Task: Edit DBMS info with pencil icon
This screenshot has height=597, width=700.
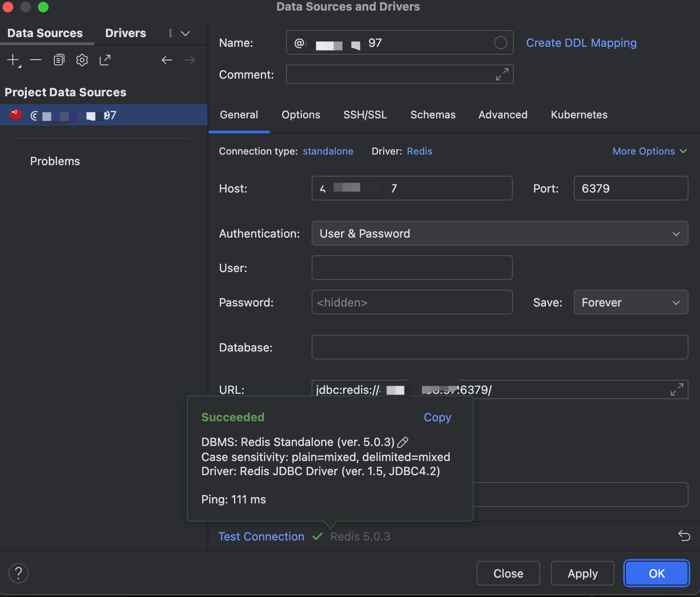Action: [x=403, y=442]
